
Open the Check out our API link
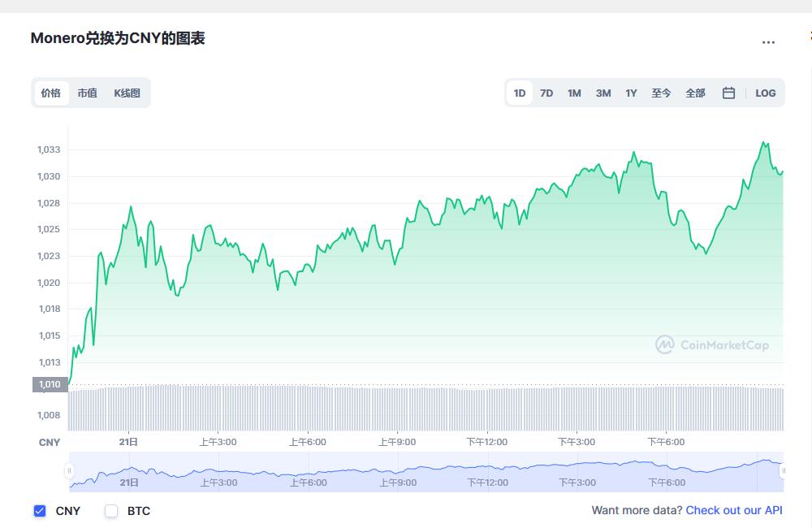point(734,510)
